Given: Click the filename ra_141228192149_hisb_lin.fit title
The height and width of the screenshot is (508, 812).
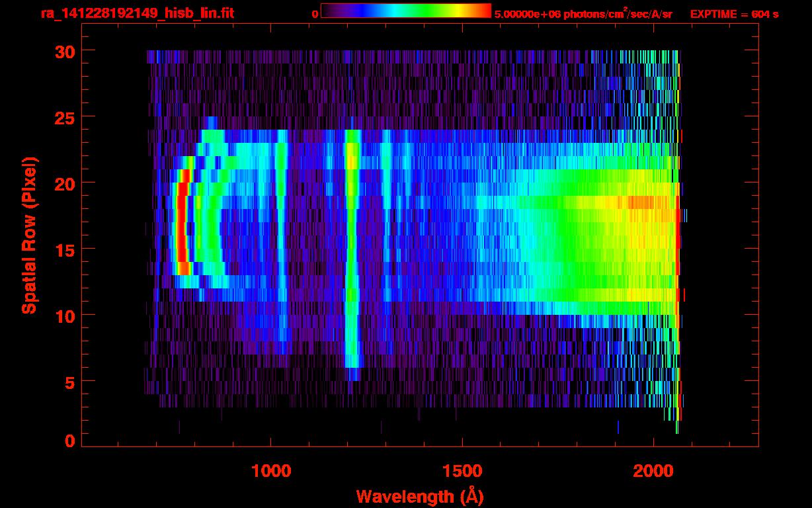Looking at the screenshot, I should click(x=137, y=13).
